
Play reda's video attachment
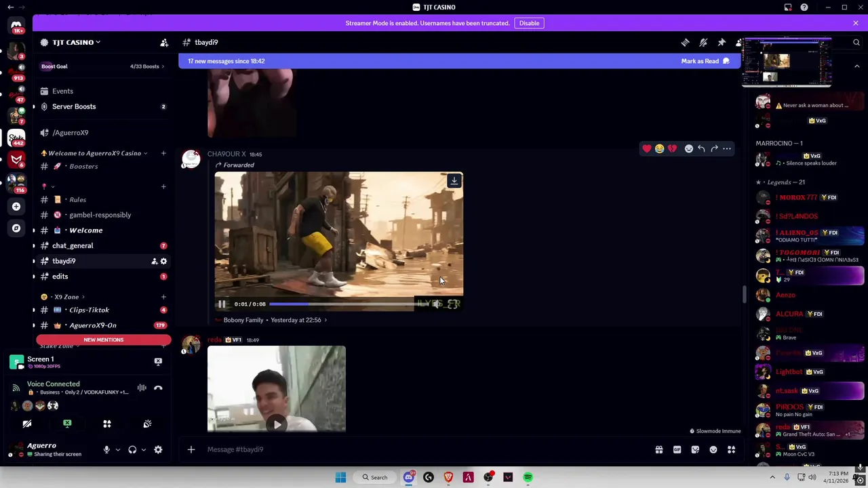[x=277, y=425]
